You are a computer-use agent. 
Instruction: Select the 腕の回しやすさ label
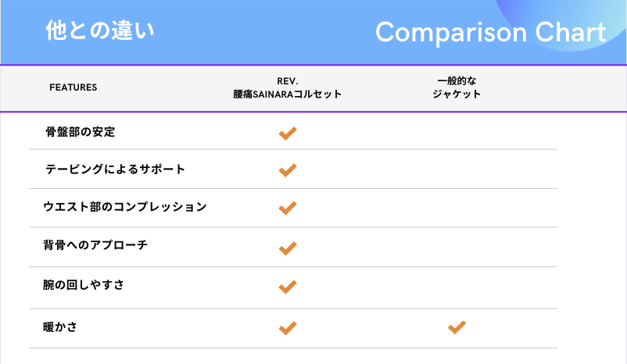tap(84, 285)
